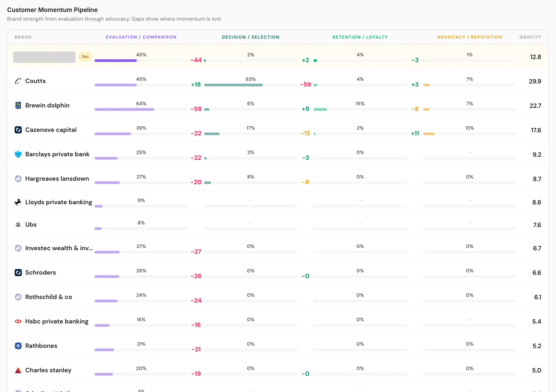This screenshot has width=556, height=392.
Task: Click the Hargreaves lansdown globe icon
Action: click(x=18, y=178)
